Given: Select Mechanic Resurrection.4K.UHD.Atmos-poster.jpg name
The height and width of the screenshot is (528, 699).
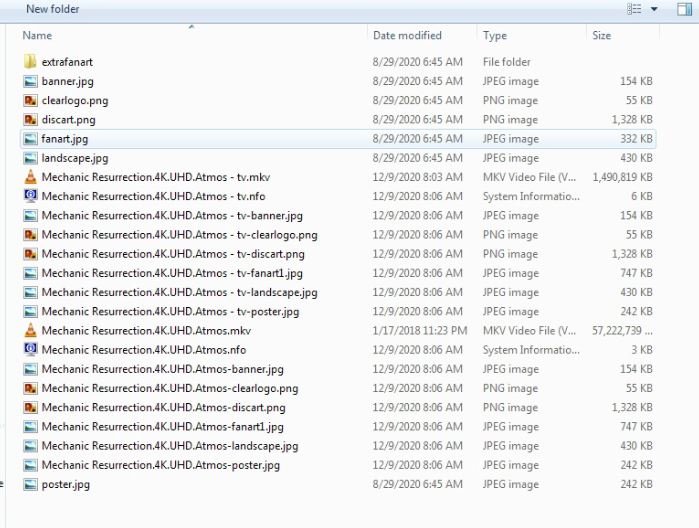Looking at the screenshot, I should coord(161,465).
